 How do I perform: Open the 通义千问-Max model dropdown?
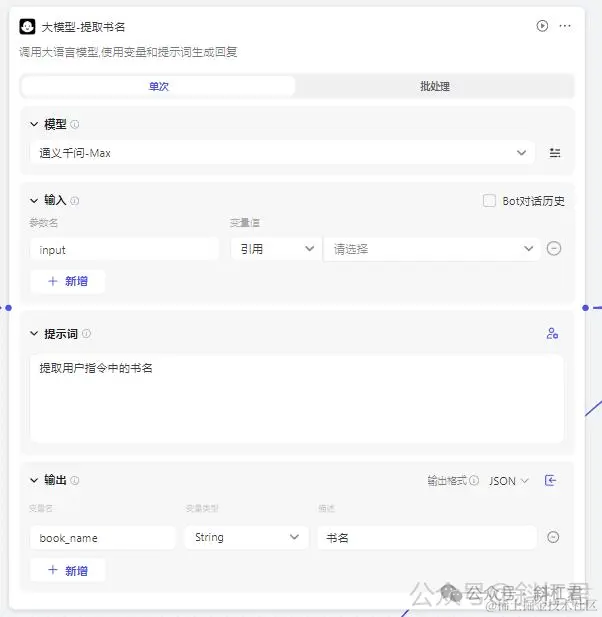point(282,153)
